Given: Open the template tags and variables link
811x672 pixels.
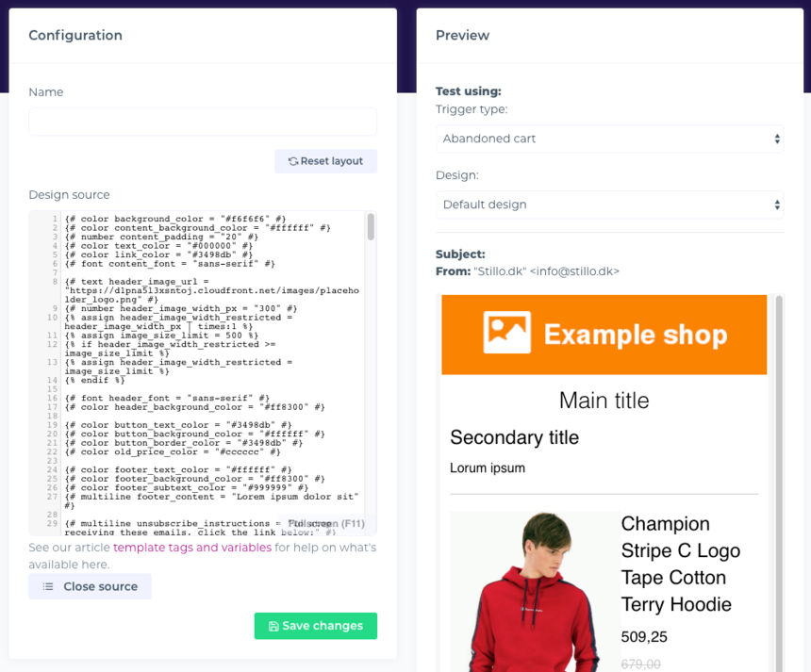Looking at the screenshot, I should click(x=192, y=548).
